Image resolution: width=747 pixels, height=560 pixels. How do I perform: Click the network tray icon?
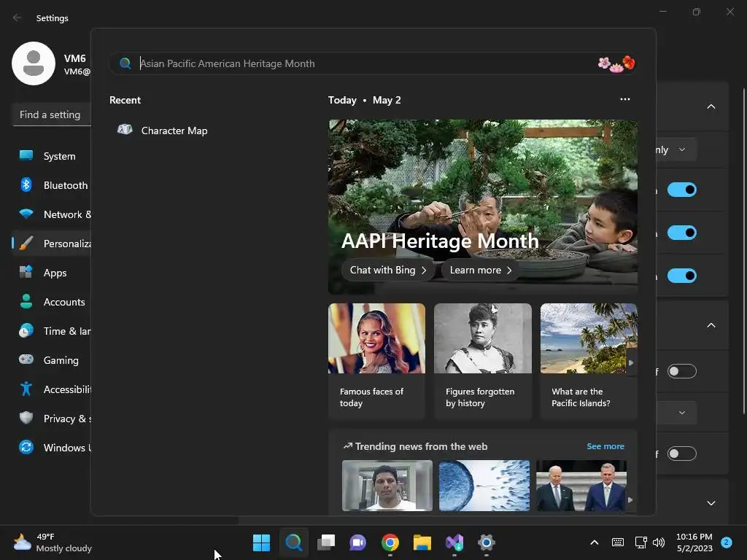tap(640, 542)
